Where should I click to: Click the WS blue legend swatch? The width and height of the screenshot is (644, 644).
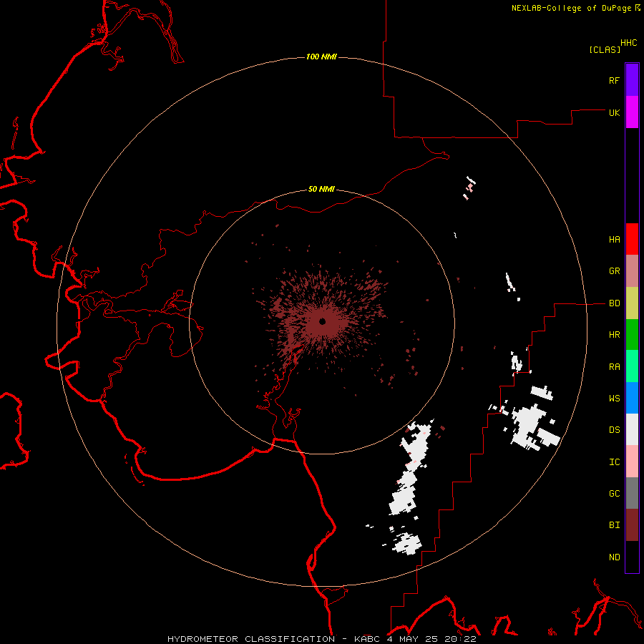[632, 398]
